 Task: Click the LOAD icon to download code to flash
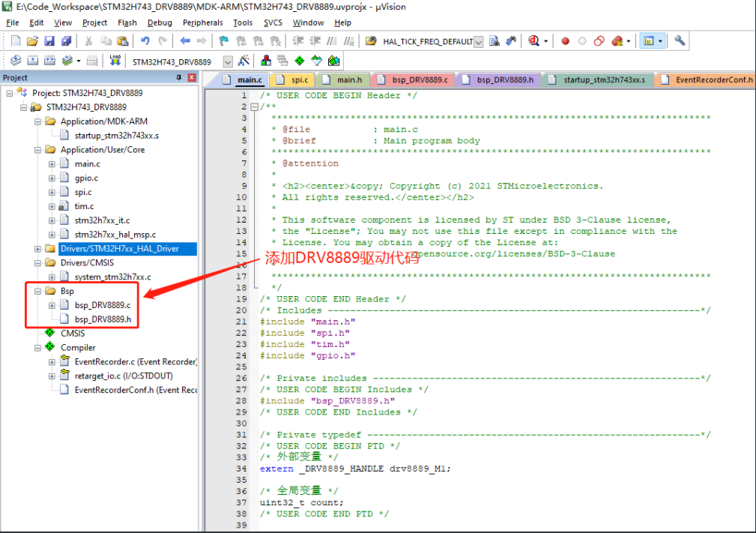click(115, 60)
